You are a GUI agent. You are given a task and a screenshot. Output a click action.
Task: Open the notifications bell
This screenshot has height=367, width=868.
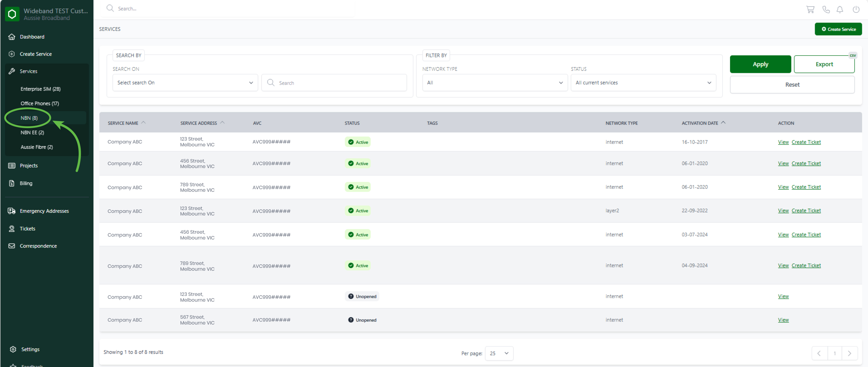(840, 10)
